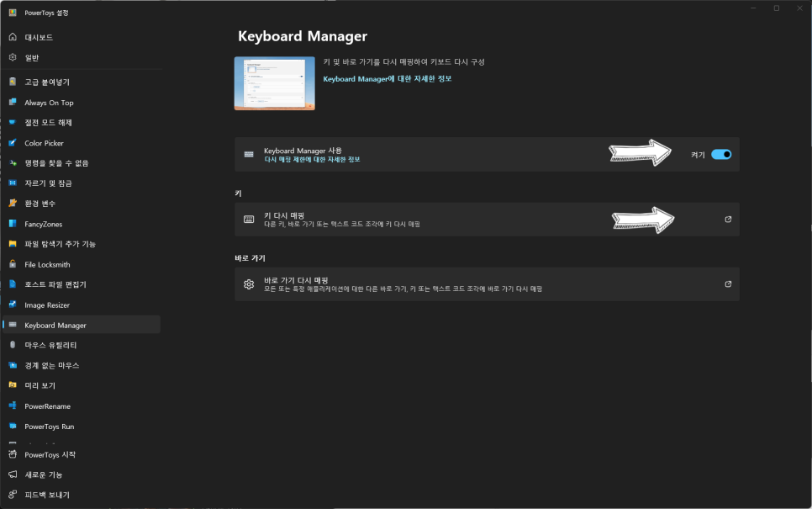This screenshot has width=812, height=509.
Task: Click the 명령을 찾을 수 없음 icon
Action: (x=13, y=162)
